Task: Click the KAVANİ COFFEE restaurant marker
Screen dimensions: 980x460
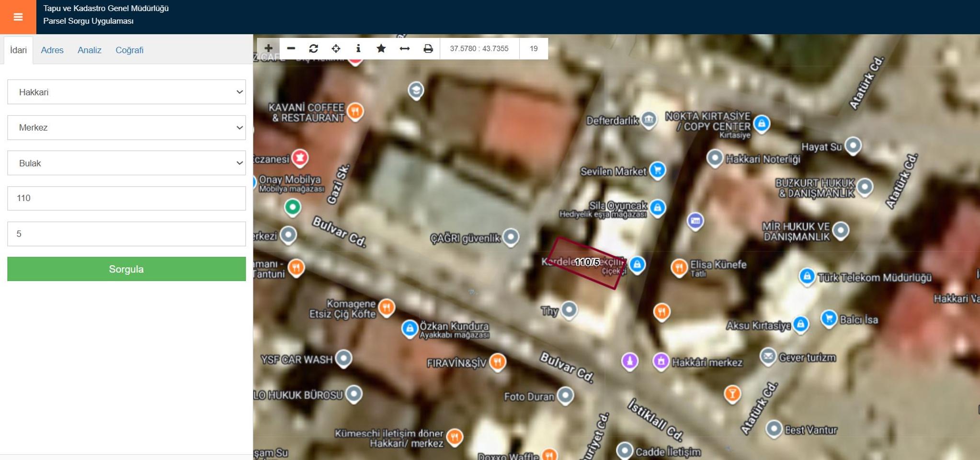Action: click(355, 112)
